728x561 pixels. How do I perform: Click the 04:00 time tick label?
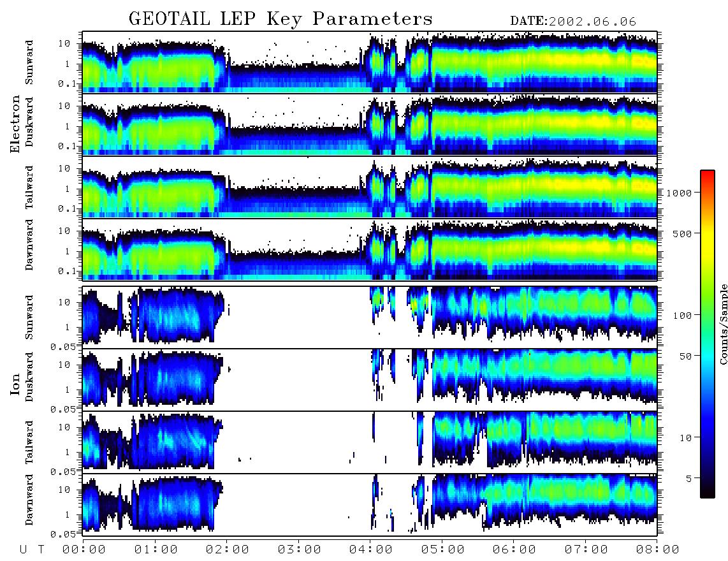371,550
